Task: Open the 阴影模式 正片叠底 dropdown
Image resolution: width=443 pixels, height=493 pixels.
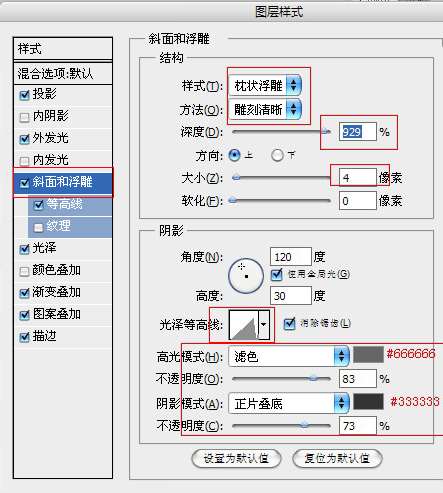Action: (289, 403)
